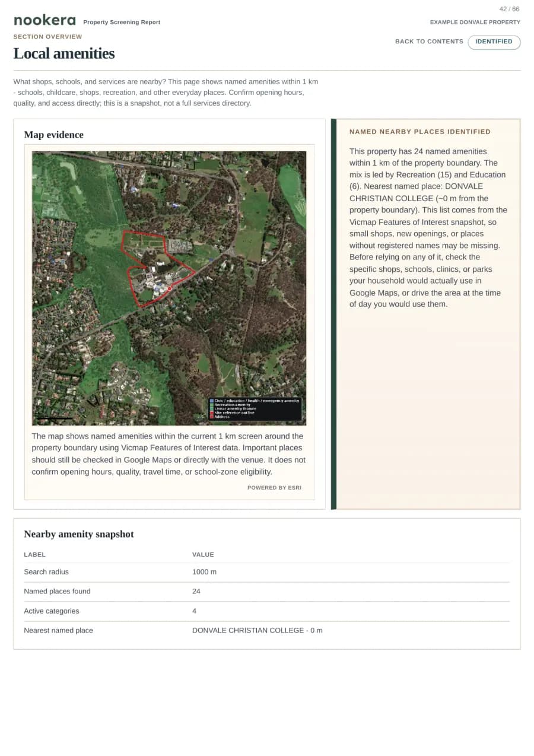Click Powered by Esri attribution
The image size is (534, 756).
pos(274,488)
